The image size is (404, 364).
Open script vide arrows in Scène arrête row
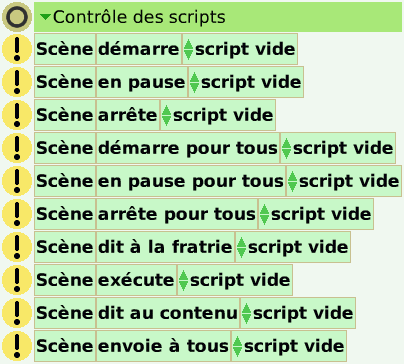pos(166,115)
